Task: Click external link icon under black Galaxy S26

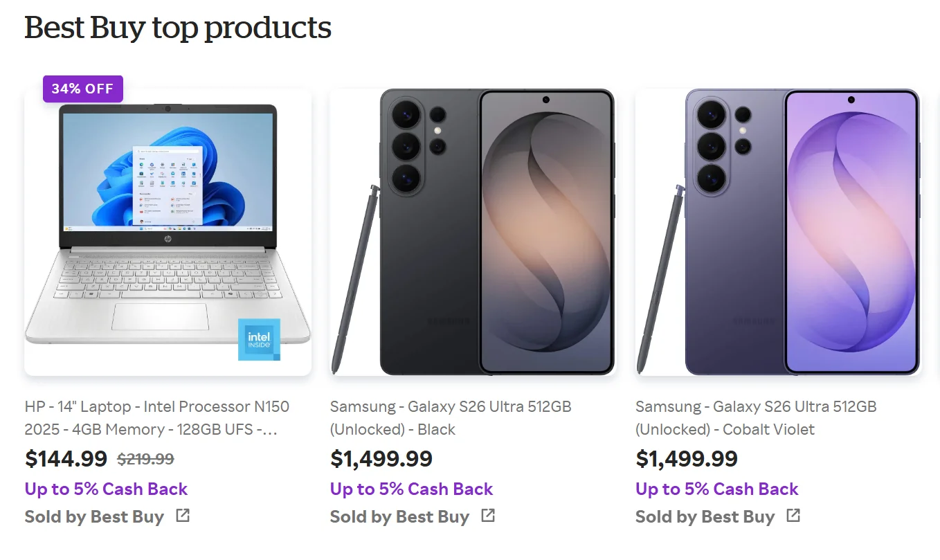Action: [x=488, y=516]
